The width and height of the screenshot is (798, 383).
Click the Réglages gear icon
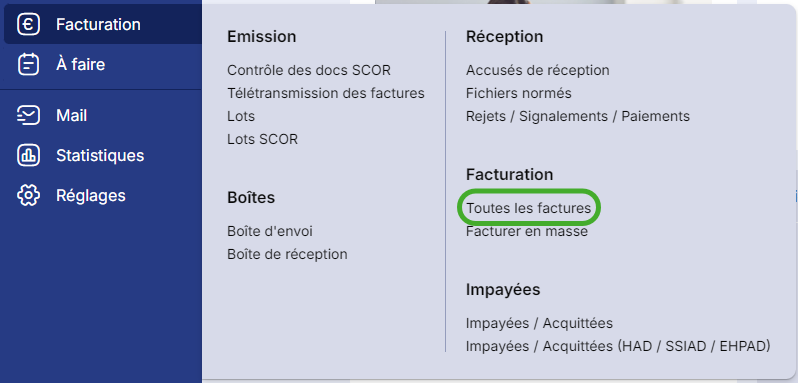(x=28, y=195)
